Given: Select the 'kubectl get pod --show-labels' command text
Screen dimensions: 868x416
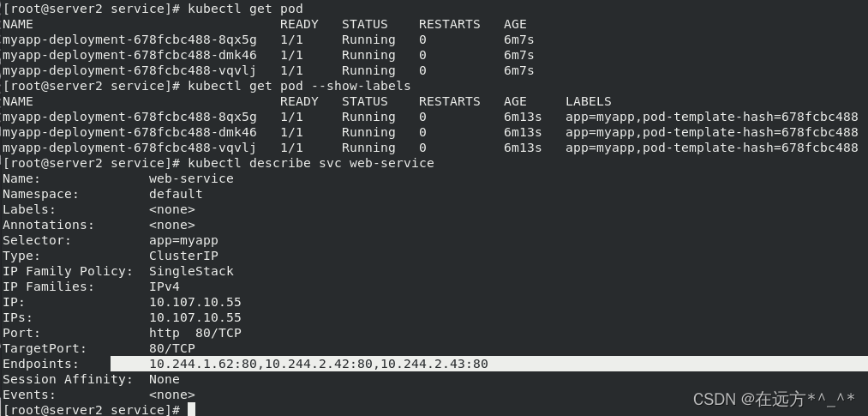Looking at the screenshot, I should pos(299,86).
